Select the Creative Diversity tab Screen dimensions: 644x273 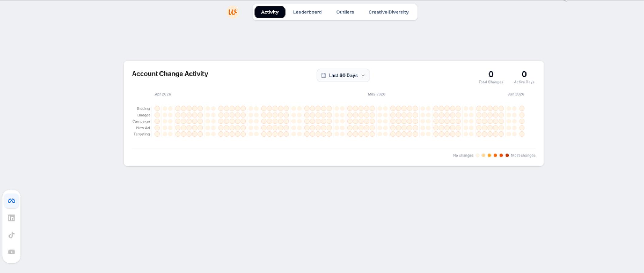click(x=388, y=12)
